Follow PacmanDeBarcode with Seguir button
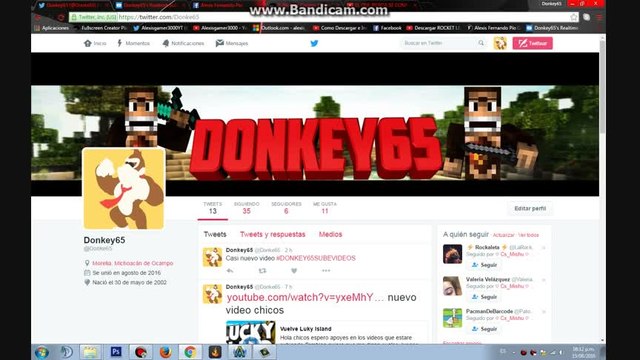 pos(484,329)
